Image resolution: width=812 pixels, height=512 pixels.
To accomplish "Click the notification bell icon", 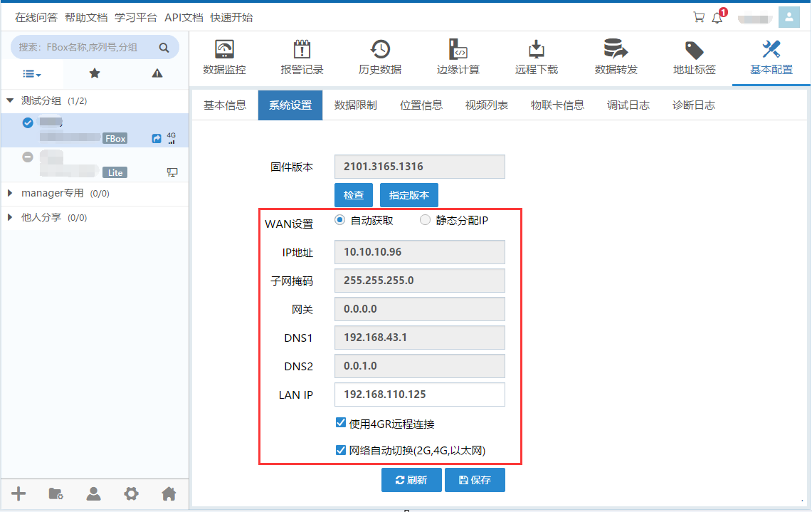I will pyautogui.click(x=717, y=18).
